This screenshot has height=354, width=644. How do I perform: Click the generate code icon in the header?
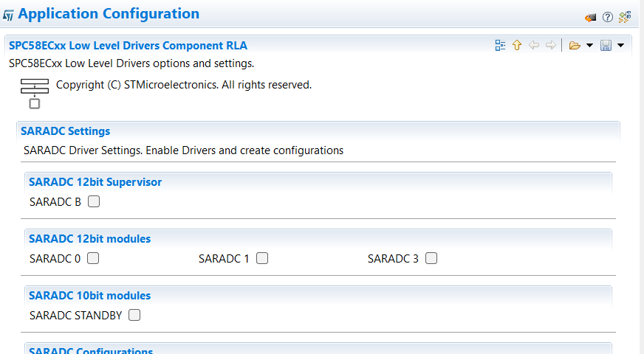[x=590, y=17]
